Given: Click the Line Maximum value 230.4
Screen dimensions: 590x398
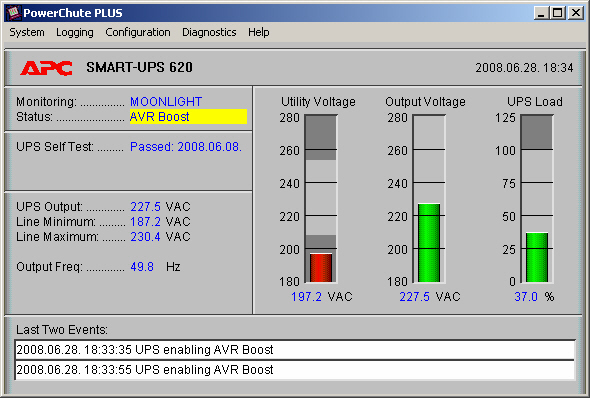Looking at the screenshot, I should pyautogui.click(x=145, y=237).
